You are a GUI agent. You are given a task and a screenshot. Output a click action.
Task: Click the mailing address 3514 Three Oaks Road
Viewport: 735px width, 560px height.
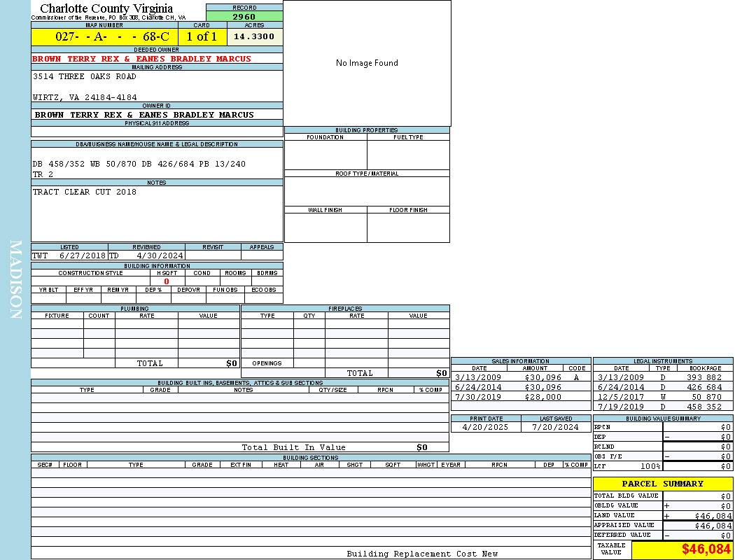[x=85, y=76]
